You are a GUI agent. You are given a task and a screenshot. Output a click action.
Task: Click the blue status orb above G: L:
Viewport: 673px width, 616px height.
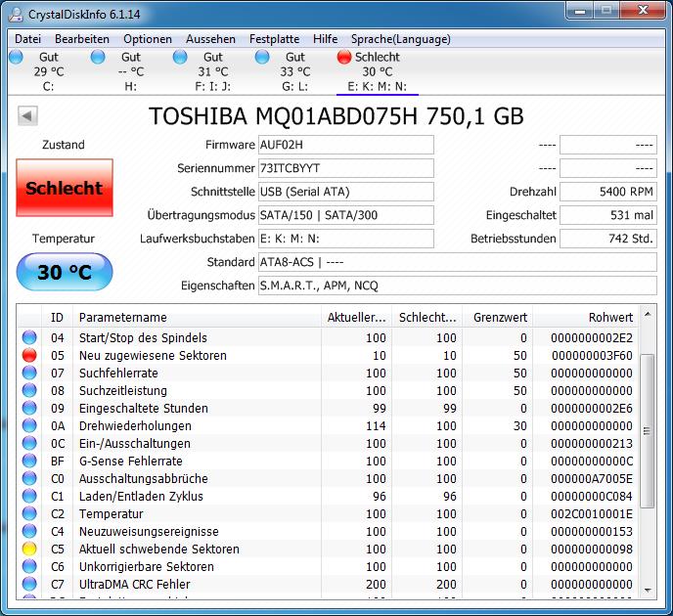262,57
